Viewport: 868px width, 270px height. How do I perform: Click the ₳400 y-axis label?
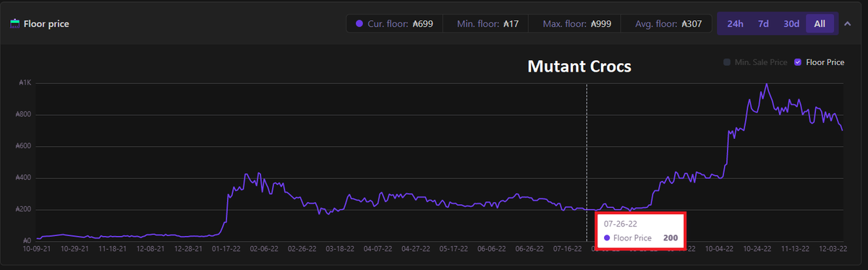coord(22,178)
